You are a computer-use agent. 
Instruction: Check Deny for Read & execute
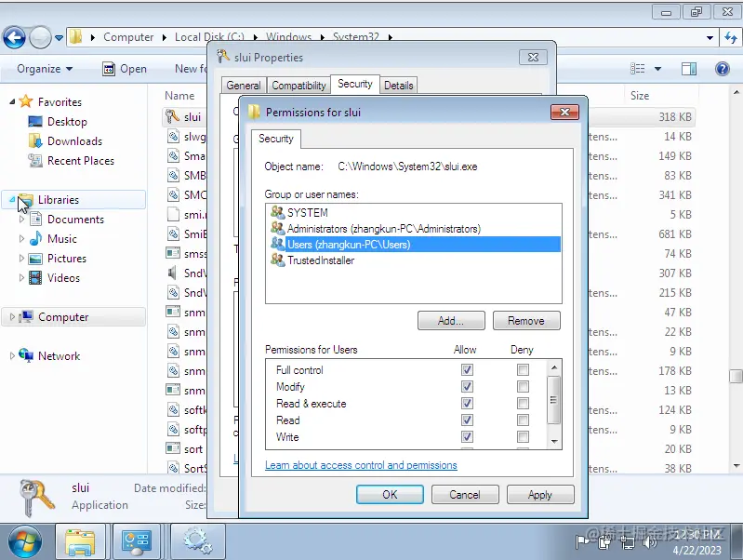523,403
